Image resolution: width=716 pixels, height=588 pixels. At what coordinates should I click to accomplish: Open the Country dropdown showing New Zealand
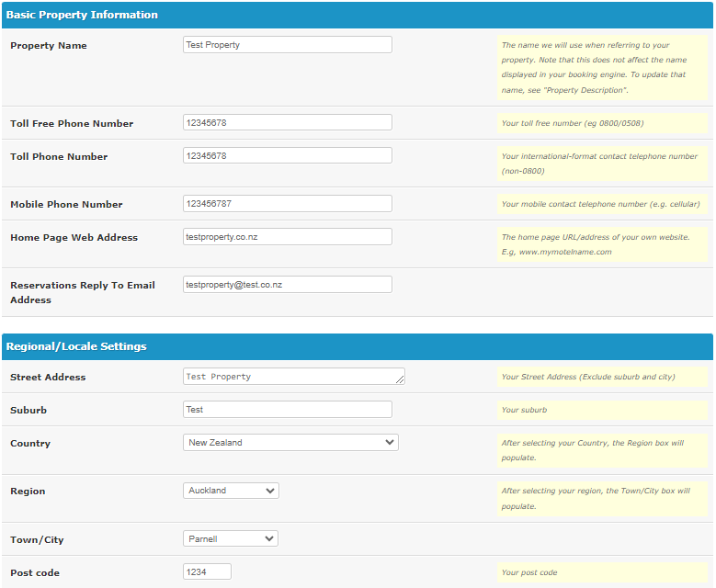(x=290, y=442)
